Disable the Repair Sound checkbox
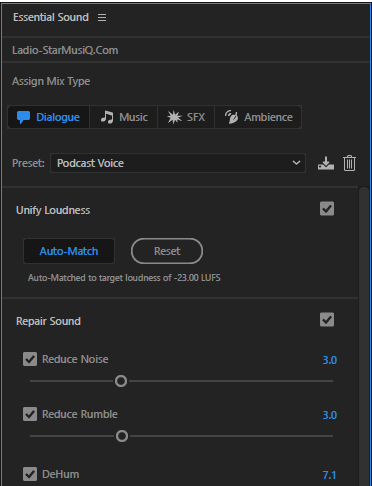 327,320
